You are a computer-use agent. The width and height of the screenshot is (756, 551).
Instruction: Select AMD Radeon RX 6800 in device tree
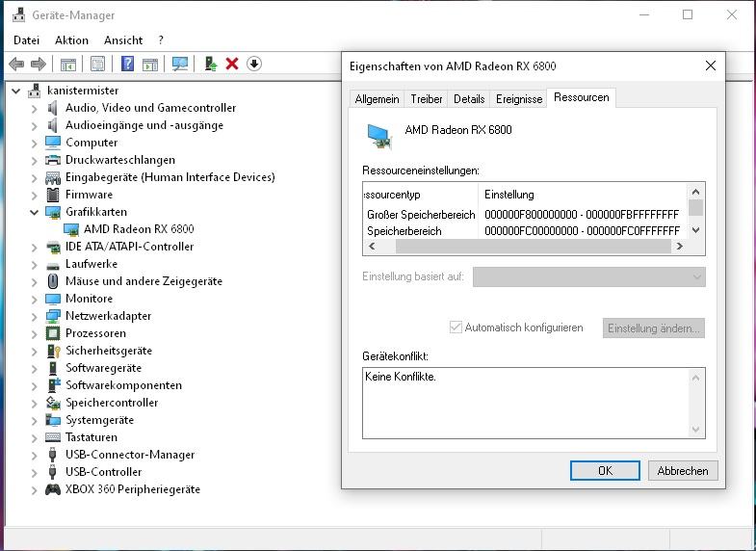tap(139, 229)
